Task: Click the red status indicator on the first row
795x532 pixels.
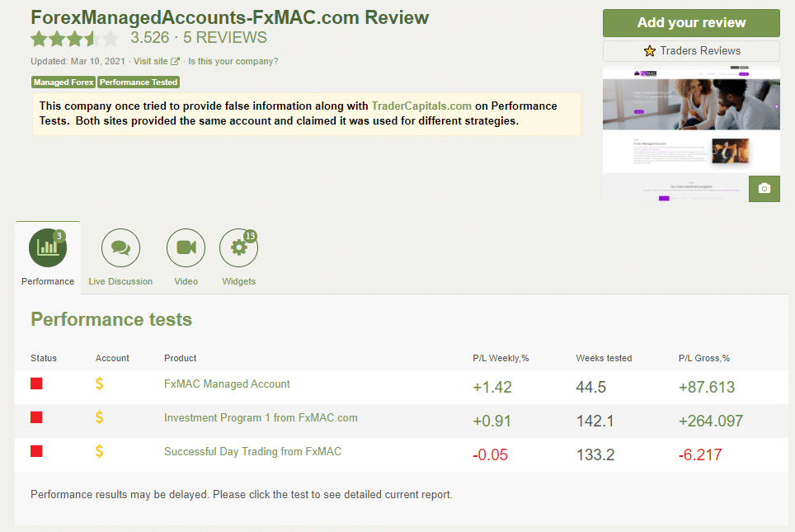Action: coord(35,383)
